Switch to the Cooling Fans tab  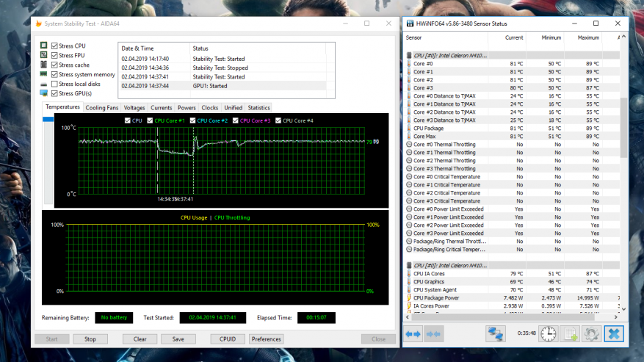[102, 108]
